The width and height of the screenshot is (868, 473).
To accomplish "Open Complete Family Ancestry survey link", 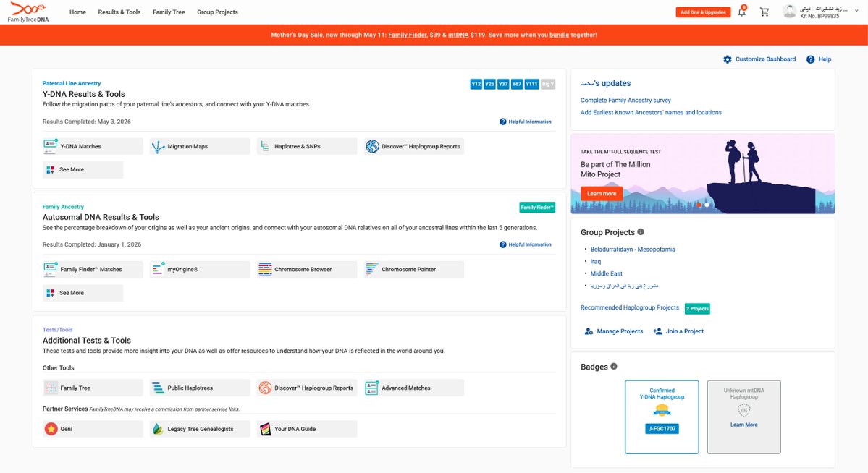I will tap(625, 100).
